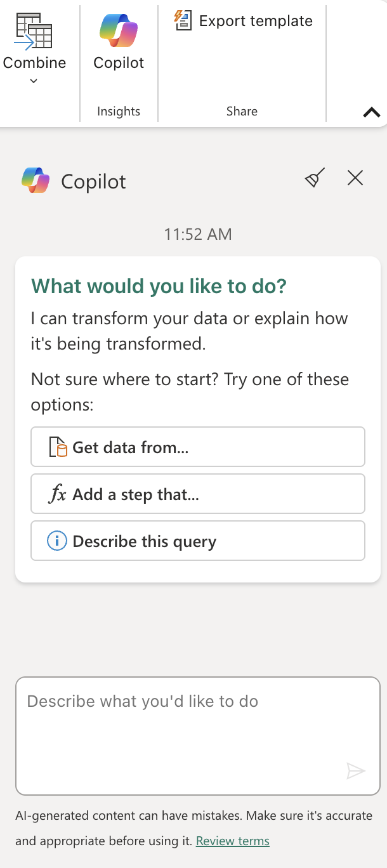Select the Export template text label

point(256,21)
